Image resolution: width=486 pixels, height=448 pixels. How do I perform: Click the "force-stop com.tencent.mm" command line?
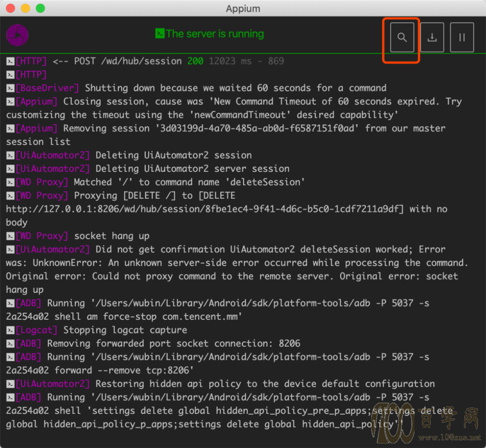point(124,317)
